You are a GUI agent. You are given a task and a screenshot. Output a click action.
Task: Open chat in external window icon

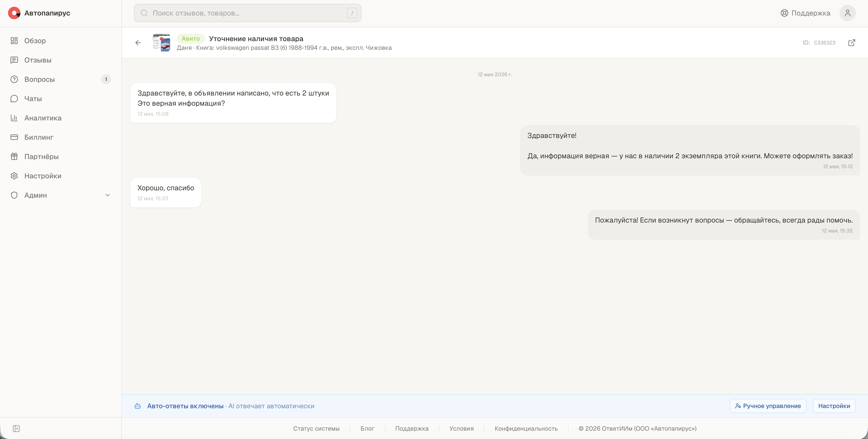852,43
